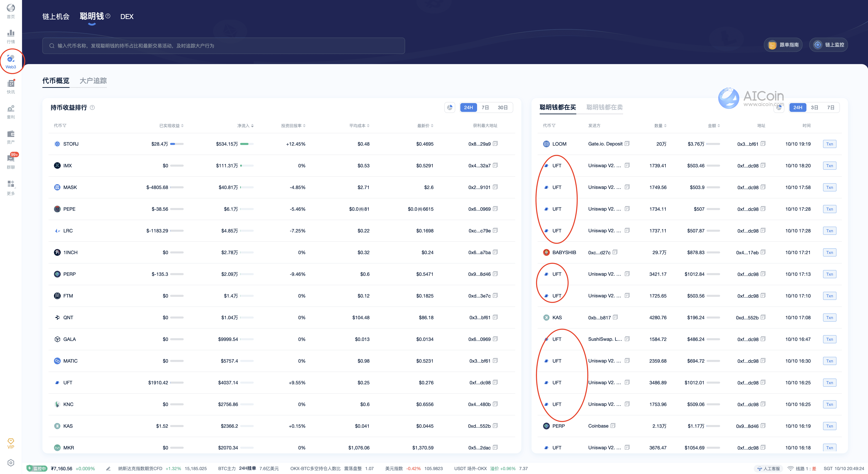This screenshot has width=868, height=474.
Task: Open Txn for the KAS row
Action: coord(830,317)
